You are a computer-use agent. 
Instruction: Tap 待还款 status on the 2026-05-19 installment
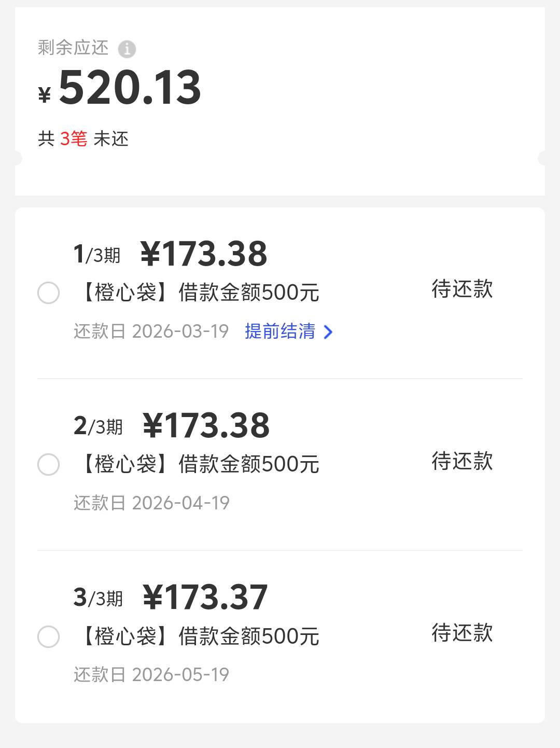tap(462, 633)
